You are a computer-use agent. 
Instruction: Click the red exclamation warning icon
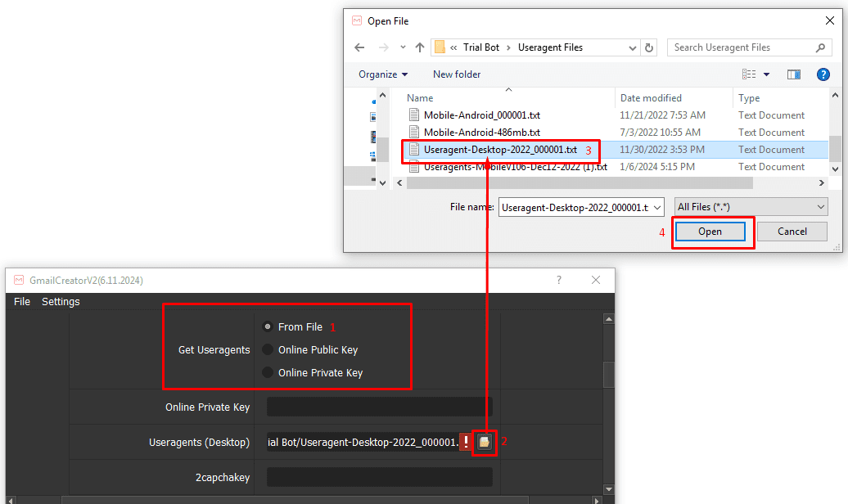click(466, 442)
